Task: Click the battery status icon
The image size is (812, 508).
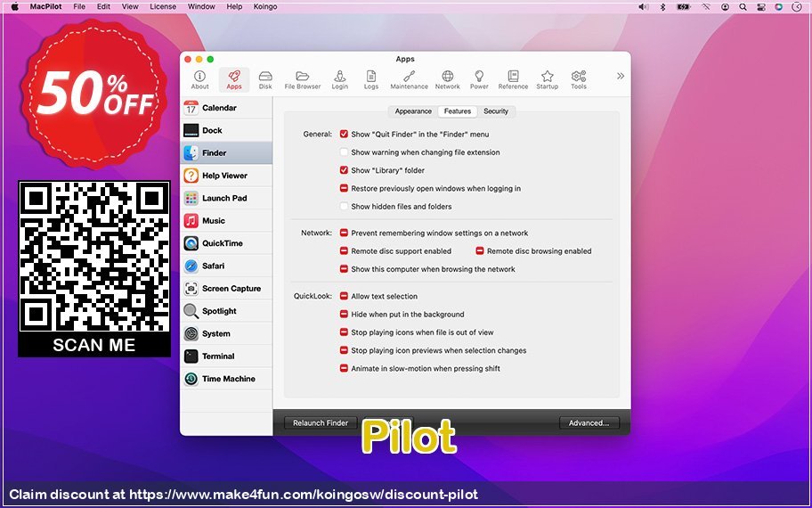Action: (684, 7)
